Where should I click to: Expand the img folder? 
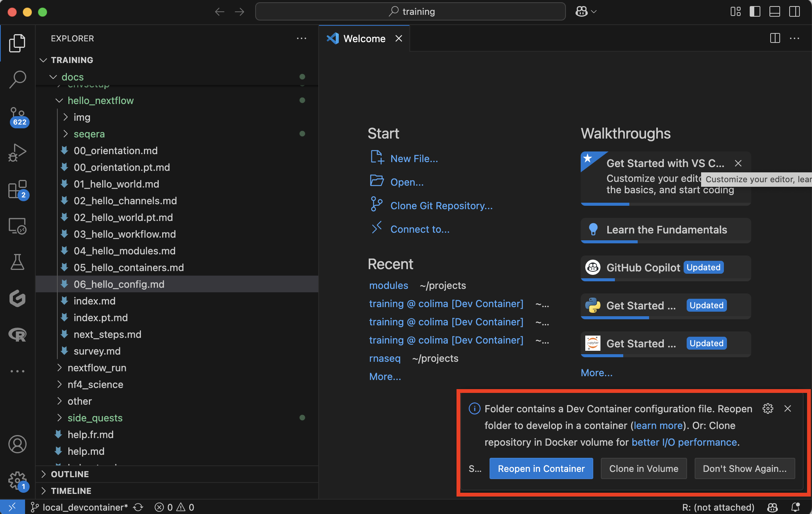pos(65,117)
